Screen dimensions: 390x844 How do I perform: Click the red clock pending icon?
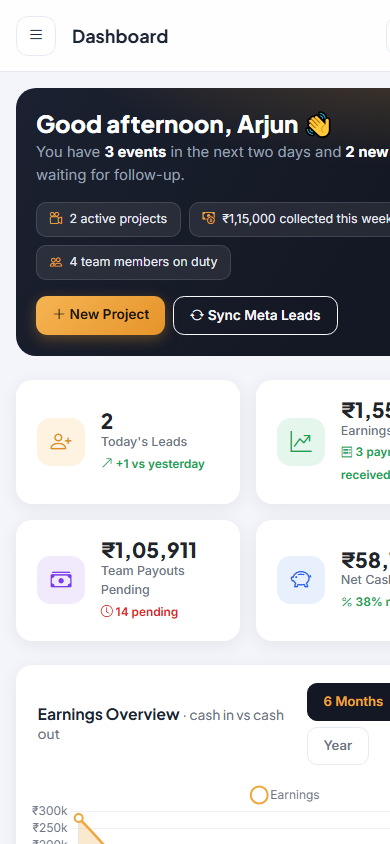click(x=107, y=611)
